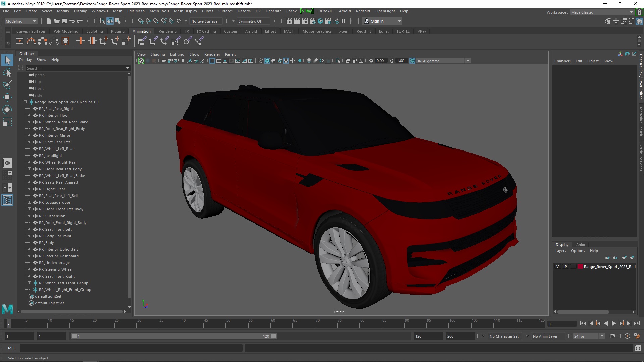Choose the Rotate tool in toolbox
Image resolution: width=644 pixels, height=362 pixels.
7,110
